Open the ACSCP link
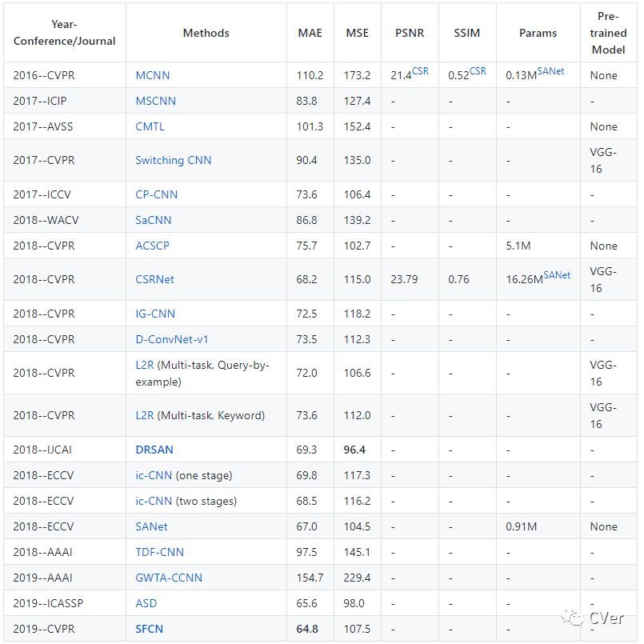 click(152, 246)
